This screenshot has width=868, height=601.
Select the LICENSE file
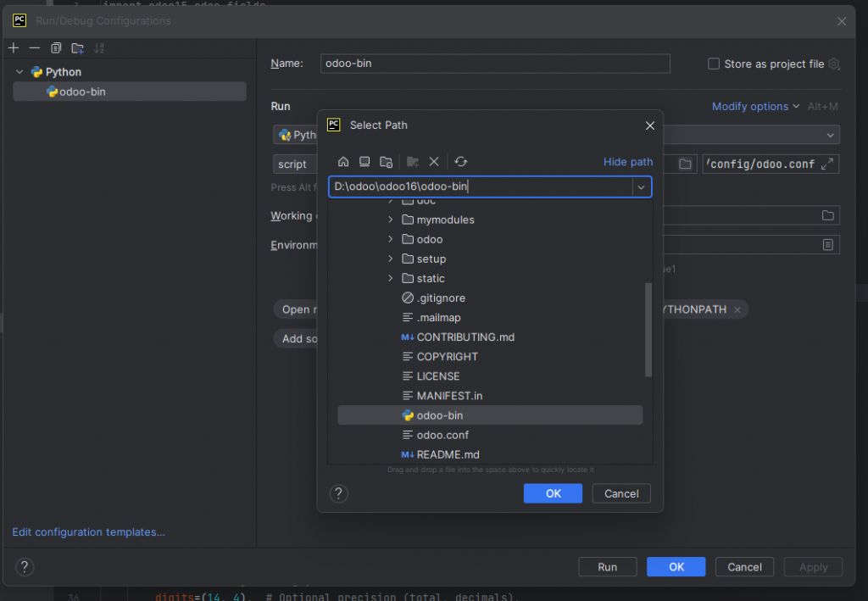490,376
